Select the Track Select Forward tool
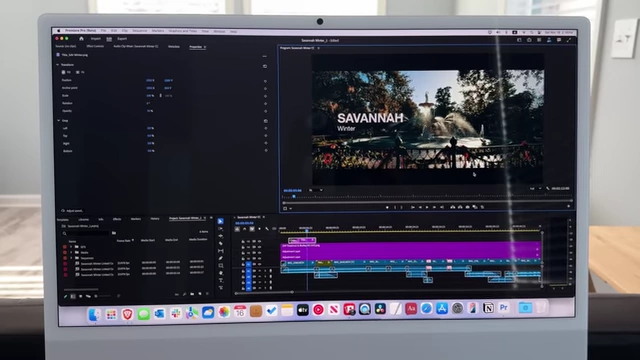 [x=221, y=229]
